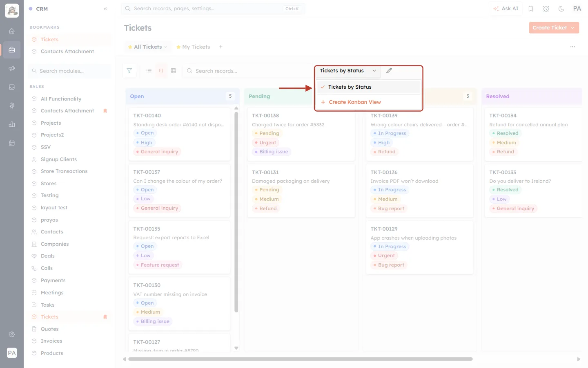Open the Store Transactions module

click(x=64, y=171)
